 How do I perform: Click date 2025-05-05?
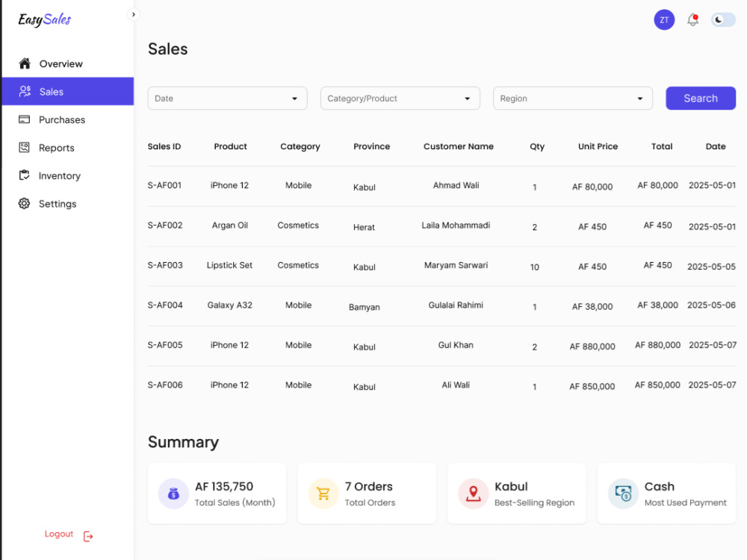[711, 267]
